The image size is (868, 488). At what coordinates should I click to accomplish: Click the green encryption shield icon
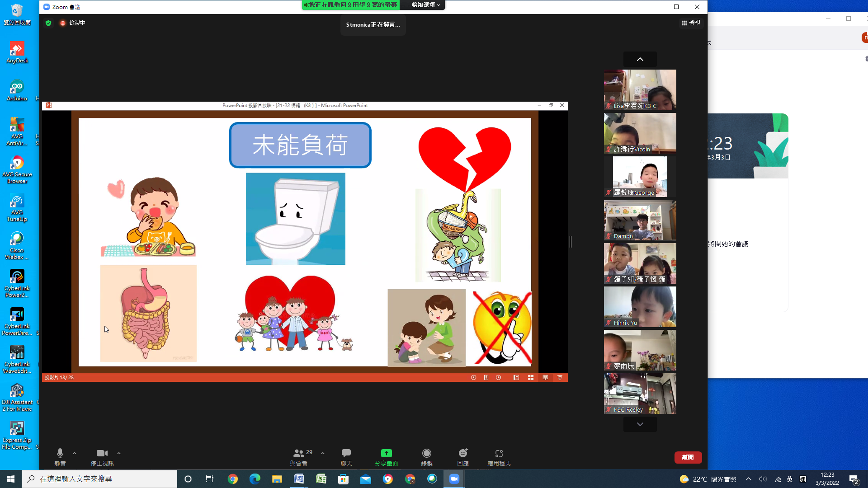pyautogui.click(x=48, y=23)
